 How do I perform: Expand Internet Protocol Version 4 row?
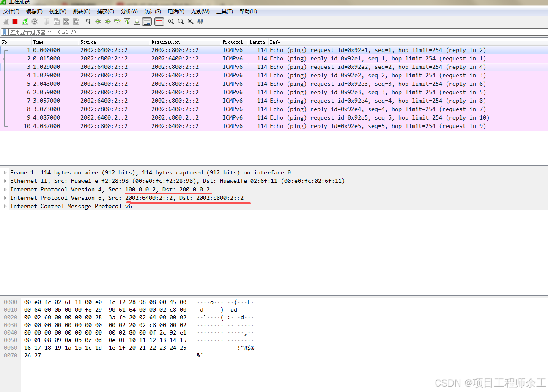coord(5,190)
